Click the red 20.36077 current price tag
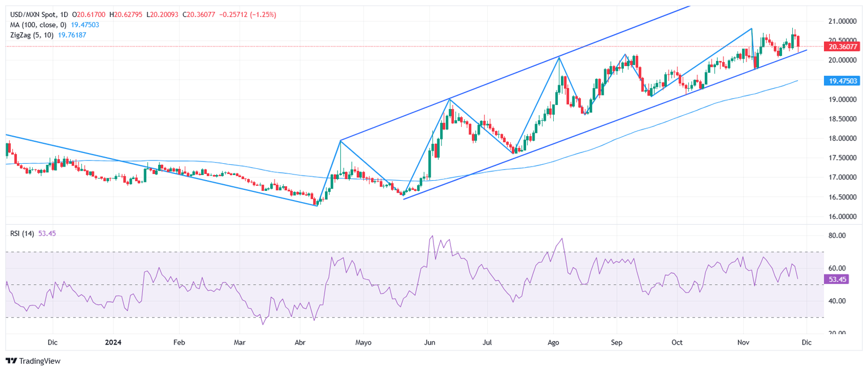The width and height of the screenshot is (868, 371). (841, 47)
